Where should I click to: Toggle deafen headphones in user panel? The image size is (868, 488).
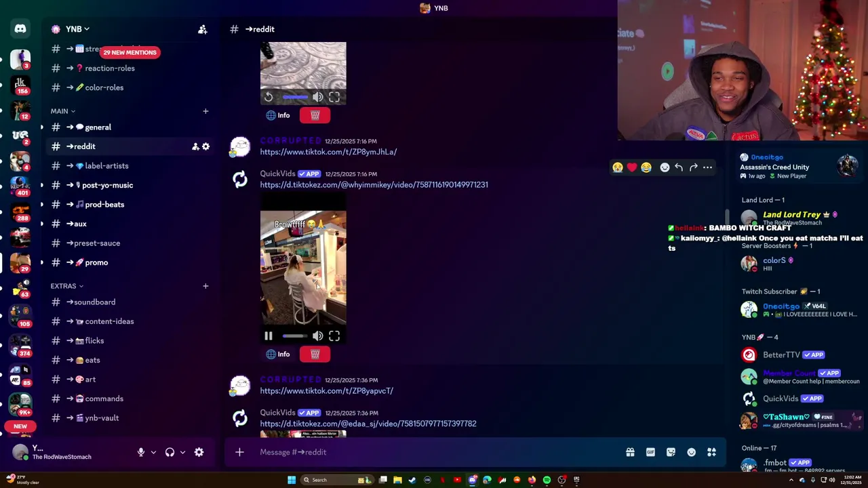point(170,452)
